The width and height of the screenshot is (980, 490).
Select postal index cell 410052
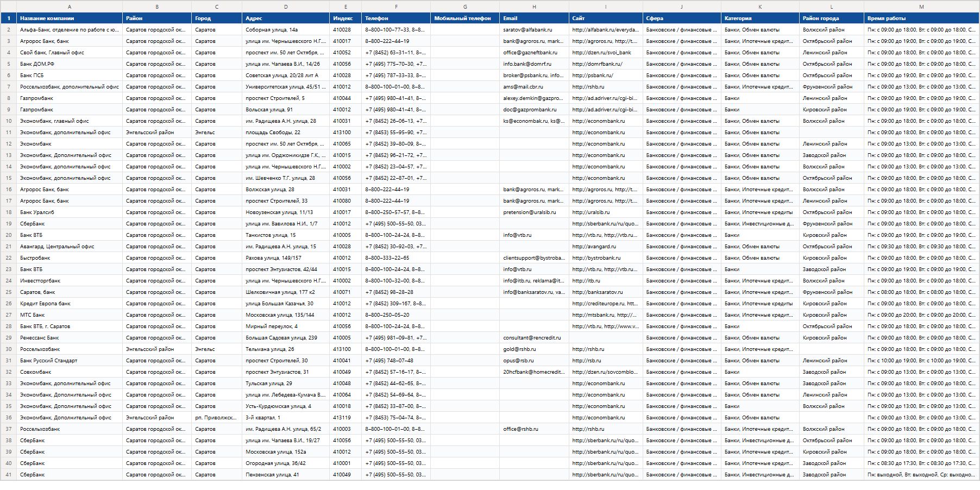tap(345, 53)
